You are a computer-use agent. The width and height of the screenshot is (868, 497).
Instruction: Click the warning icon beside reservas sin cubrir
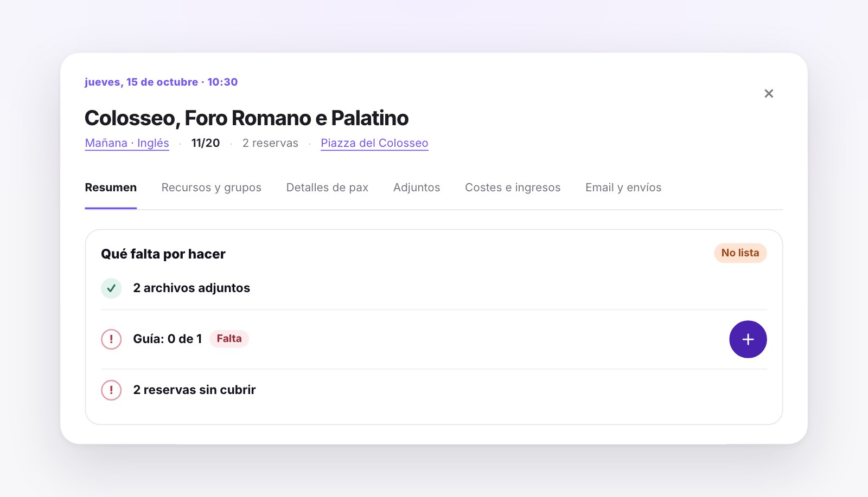111,390
